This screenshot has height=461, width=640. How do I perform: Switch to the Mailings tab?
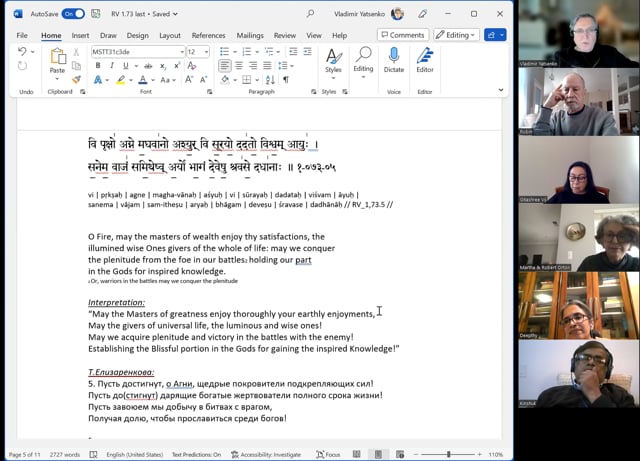pos(248,35)
